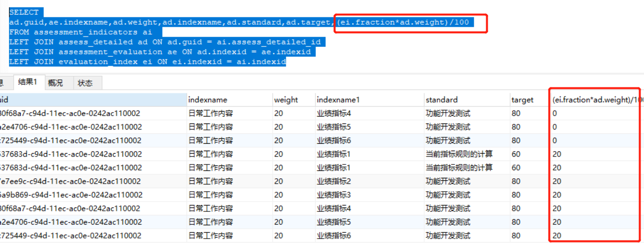This screenshot has height=243, width=644.
Task: Click the weight column header
Action: [286, 100]
